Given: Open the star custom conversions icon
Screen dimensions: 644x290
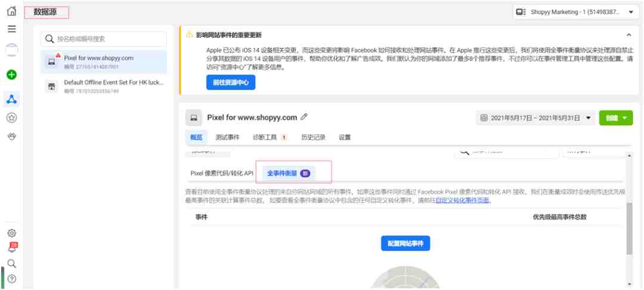Looking at the screenshot, I should pos(12,118).
